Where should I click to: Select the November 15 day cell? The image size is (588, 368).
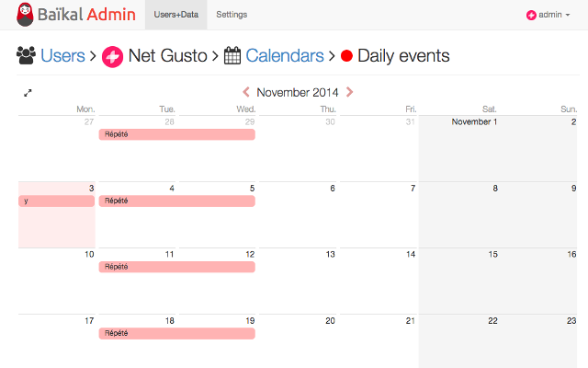(x=458, y=281)
